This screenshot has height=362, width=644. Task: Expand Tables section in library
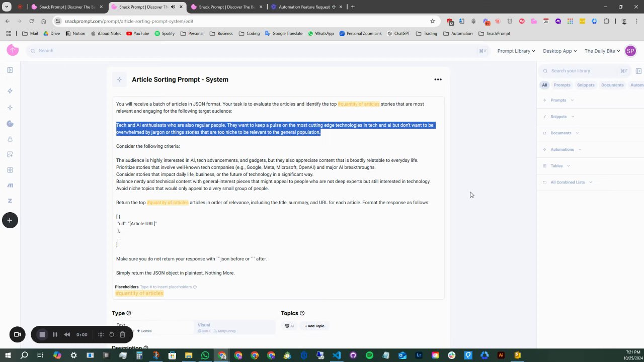556,166
